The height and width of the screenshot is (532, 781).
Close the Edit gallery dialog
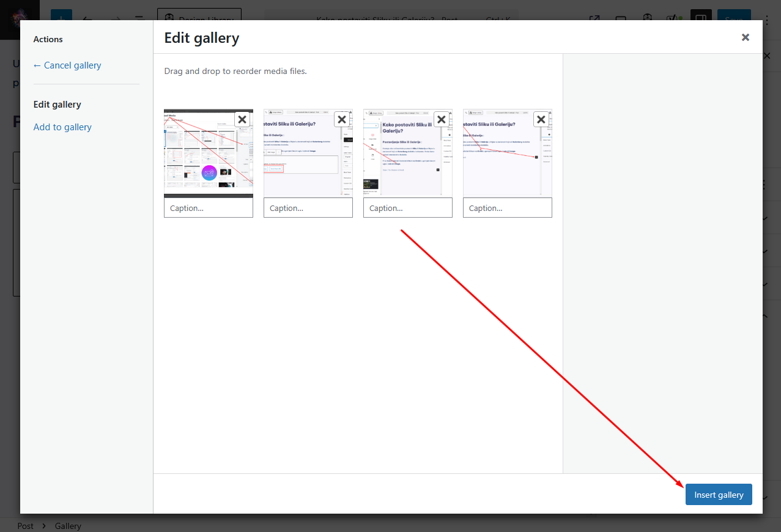[745, 37]
